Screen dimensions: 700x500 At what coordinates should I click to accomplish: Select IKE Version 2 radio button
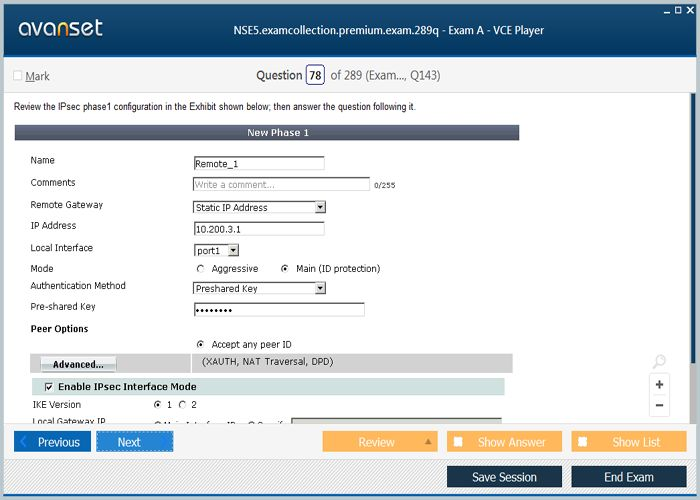click(x=181, y=405)
